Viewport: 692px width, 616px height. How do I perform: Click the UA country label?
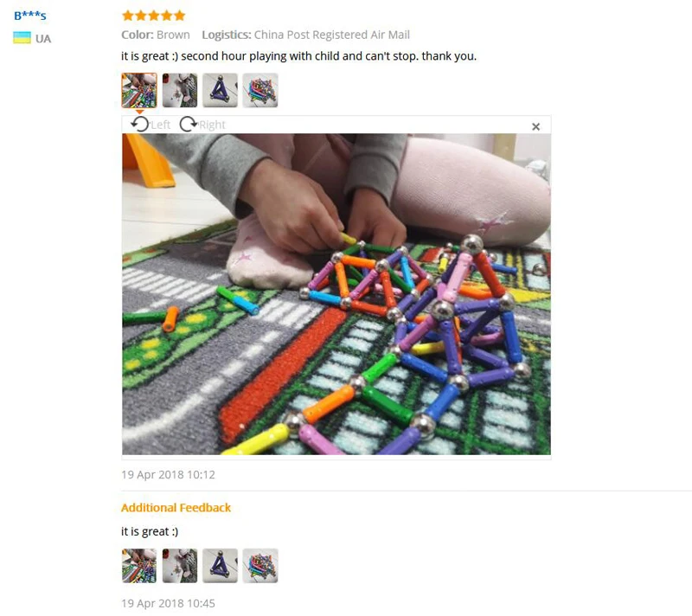point(43,39)
